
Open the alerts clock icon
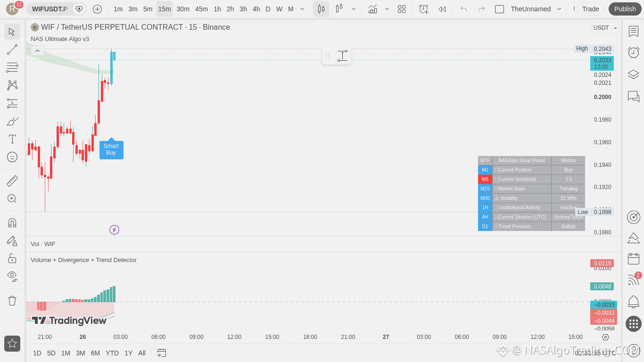[x=634, y=52]
